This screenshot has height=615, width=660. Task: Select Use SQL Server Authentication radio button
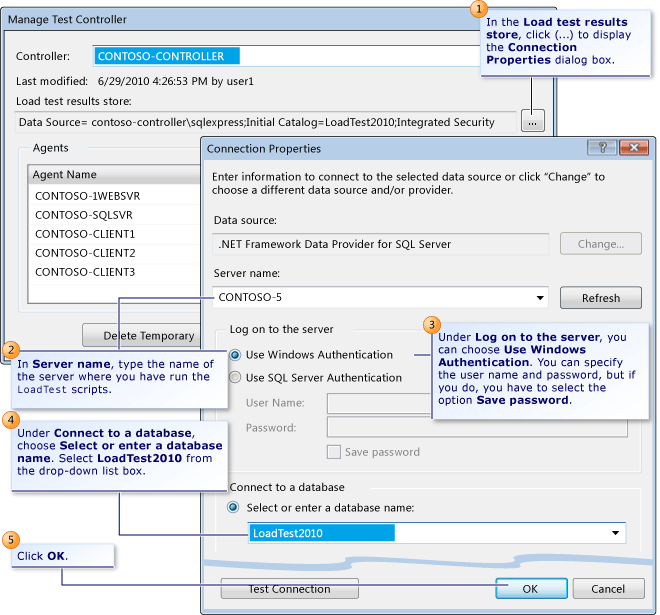click(x=235, y=377)
